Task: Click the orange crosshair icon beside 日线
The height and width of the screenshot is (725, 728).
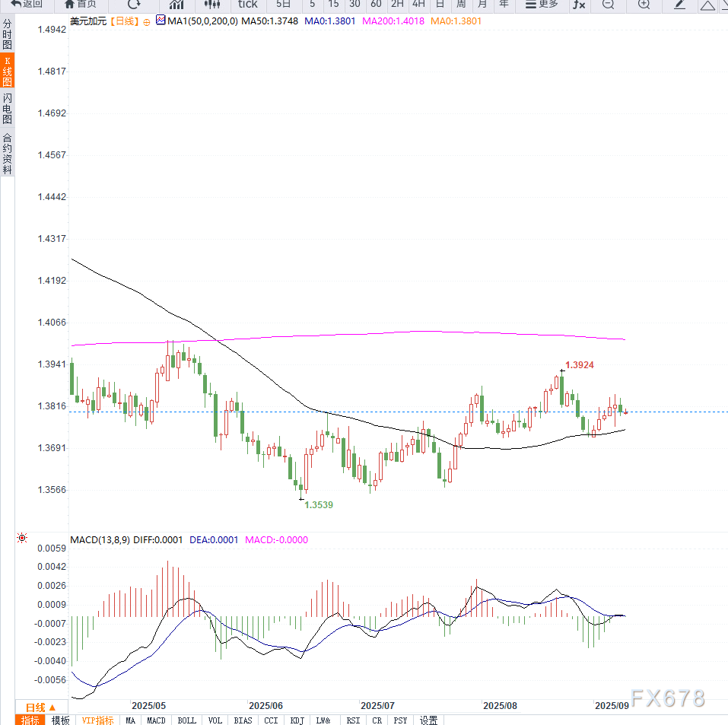Action: tap(147, 22)
